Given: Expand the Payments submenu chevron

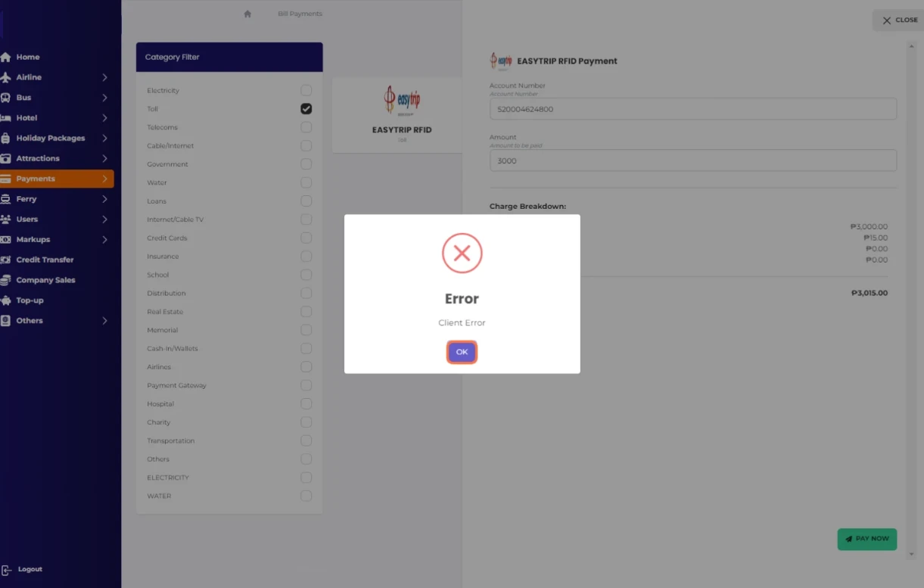Looking at the screenshot, I should pyautogui.click(x=104, y=179).
